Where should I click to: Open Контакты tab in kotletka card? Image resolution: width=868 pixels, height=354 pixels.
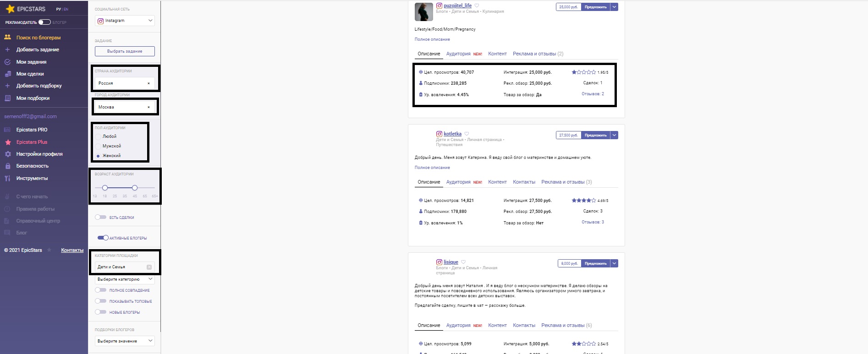524,182
